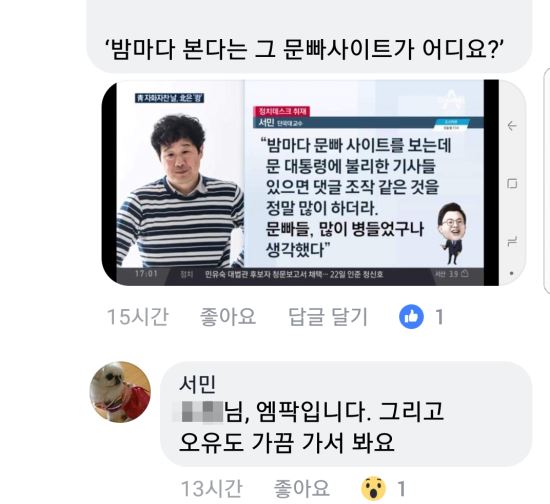Viewport: 550px width, 504px height.
Task: Click the blue thumbs-up reaction icon
Action: tap(411, 316)
